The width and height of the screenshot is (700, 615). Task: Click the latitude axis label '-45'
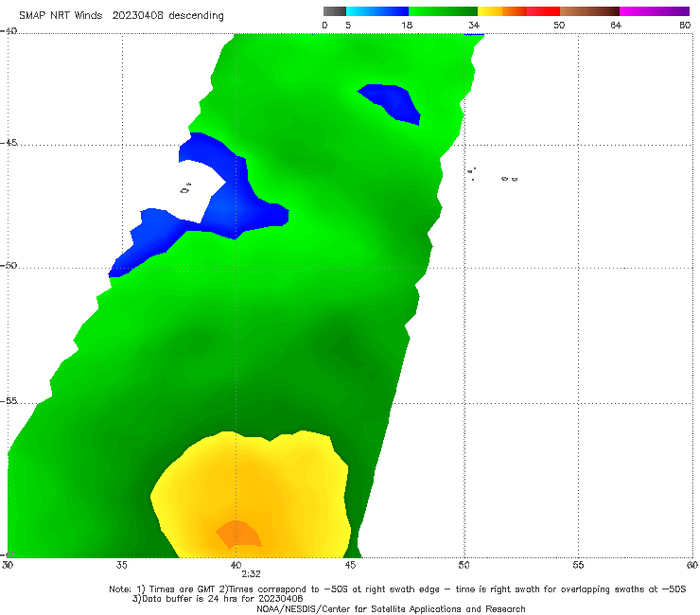[9, 143]
